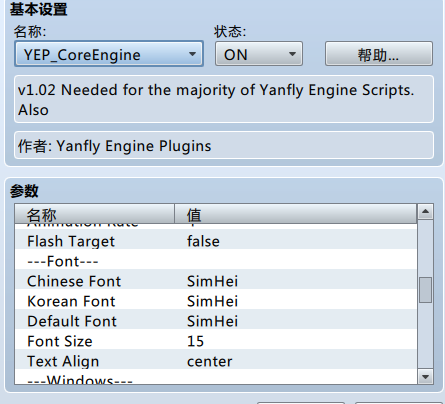Click the center value of Text Align
Viewport: 445px width, 404px height.
(x=210, y=362)
